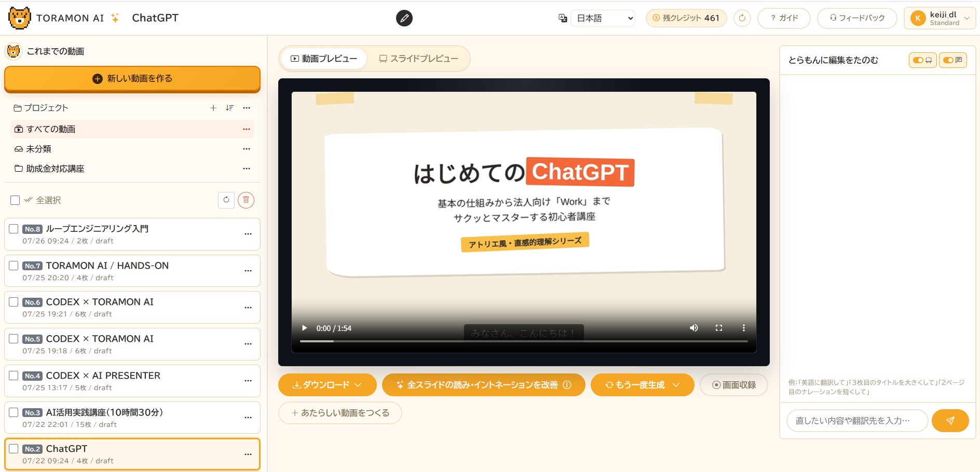Screen dimensions: 980x472
Task: Switch to the 動画プレビュー tab
Action: click(324, 59)
